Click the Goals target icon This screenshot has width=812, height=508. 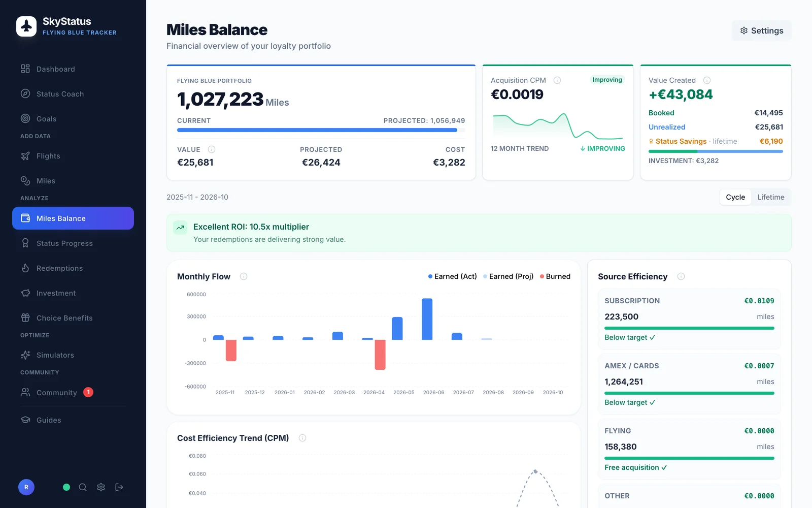click(25, 118)
